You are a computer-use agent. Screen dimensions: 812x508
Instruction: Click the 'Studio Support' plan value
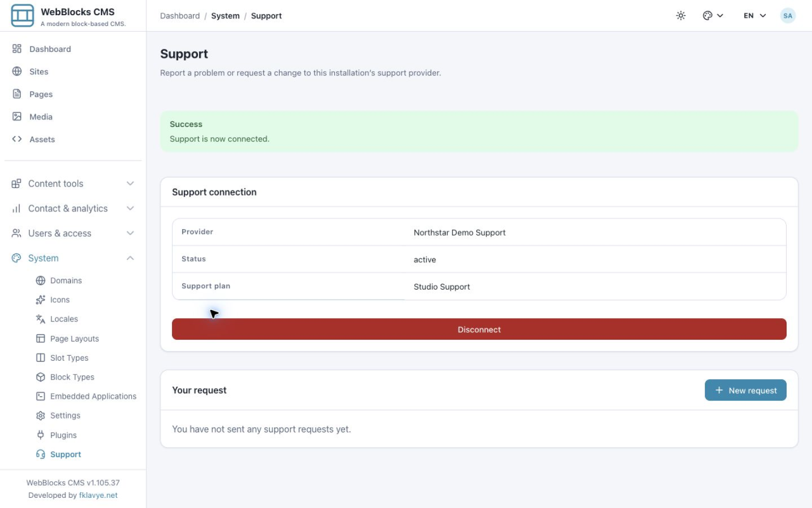[442, 286]
